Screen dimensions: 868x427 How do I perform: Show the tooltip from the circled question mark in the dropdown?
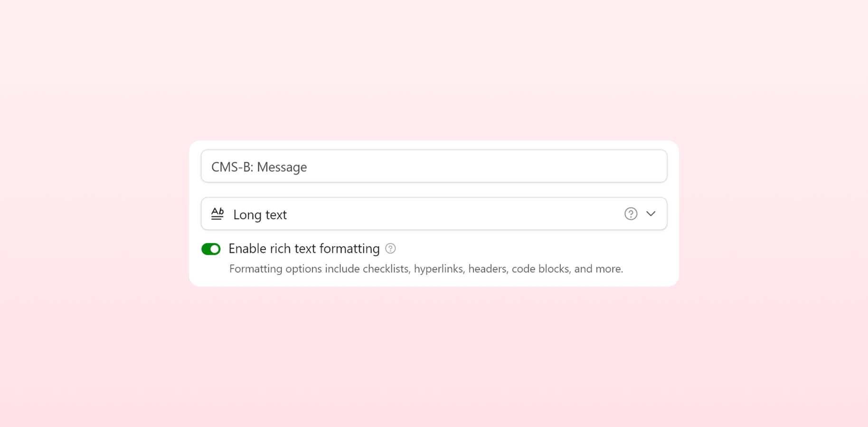(x=631, y=214)
